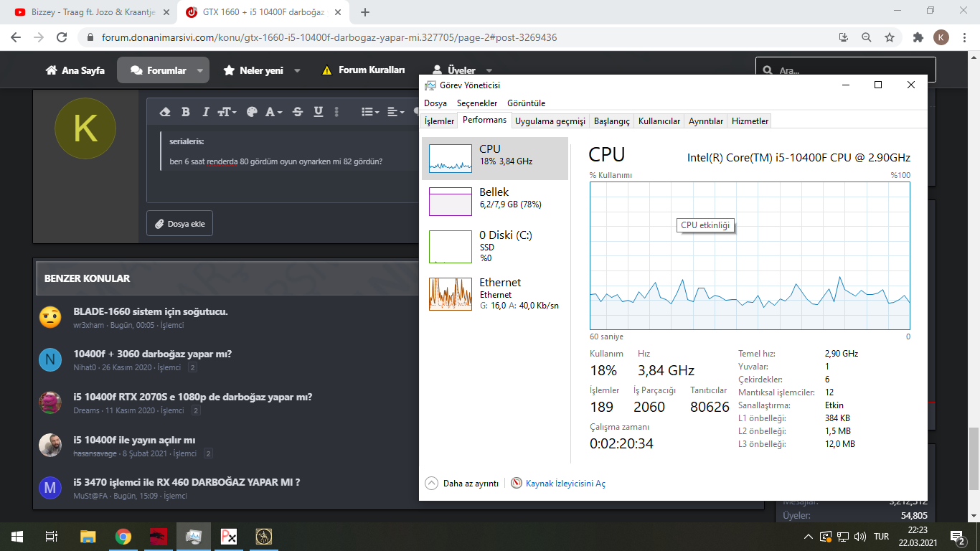
Task: Open the text alignment dropdown in the editor
Action: [395, 112]
